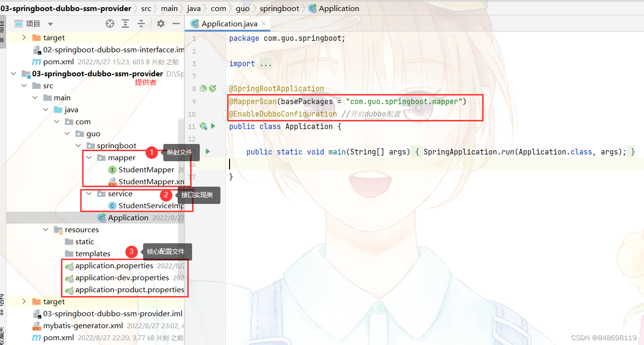Open the Project panel settings gear

click(x=160, y=23)
